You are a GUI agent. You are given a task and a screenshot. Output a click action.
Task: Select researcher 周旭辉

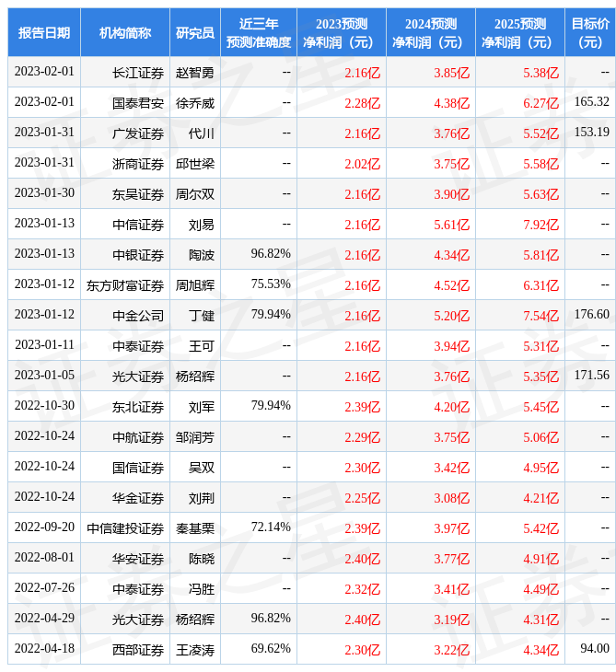pyautogui.click(x=195, y=286)
